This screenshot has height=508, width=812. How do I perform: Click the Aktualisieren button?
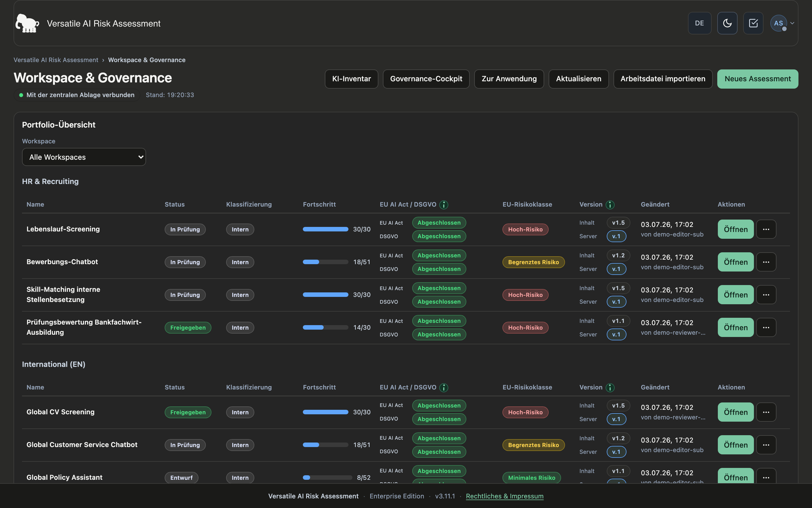(x=579, y=79)
